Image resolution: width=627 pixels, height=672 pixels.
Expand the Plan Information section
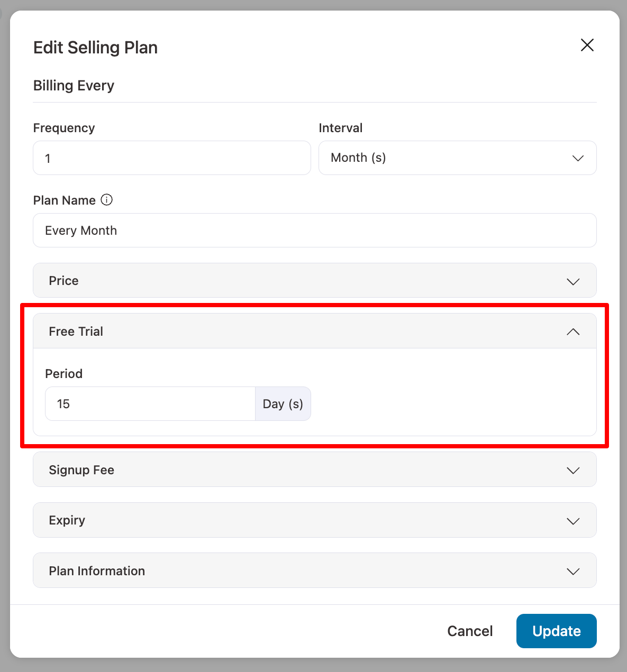[x=314, y=571]
